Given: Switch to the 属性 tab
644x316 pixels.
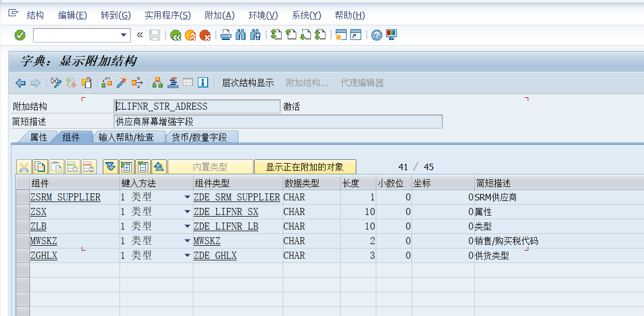Looking at the screenshot, I should (38, 138).
